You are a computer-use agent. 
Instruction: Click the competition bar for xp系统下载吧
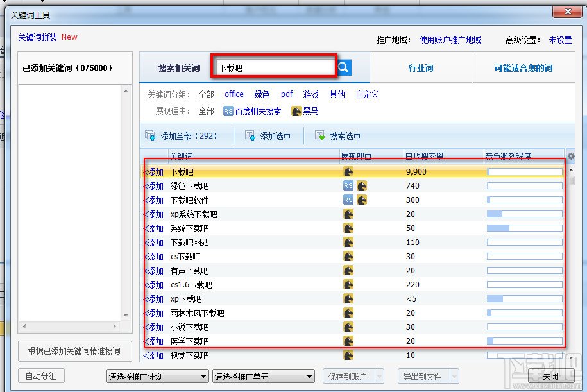tap(525, 214)
